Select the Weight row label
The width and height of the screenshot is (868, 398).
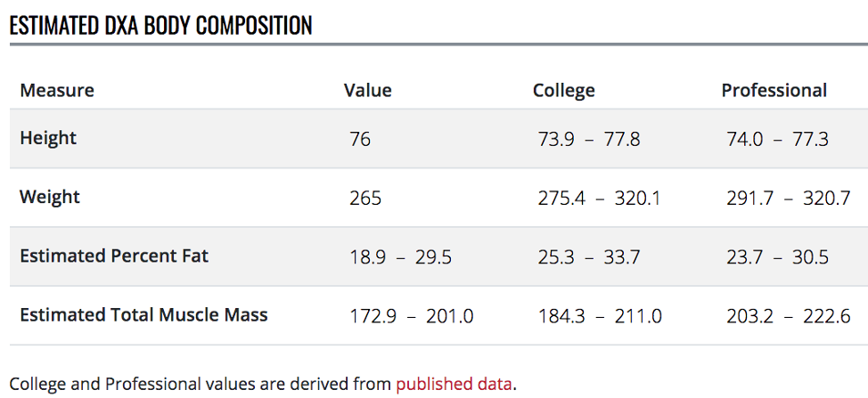[50, 197]
